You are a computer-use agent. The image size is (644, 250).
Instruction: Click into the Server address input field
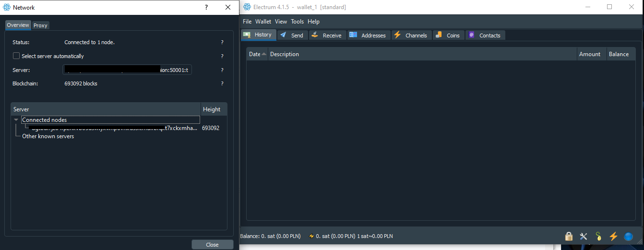(x=127, y=70)
